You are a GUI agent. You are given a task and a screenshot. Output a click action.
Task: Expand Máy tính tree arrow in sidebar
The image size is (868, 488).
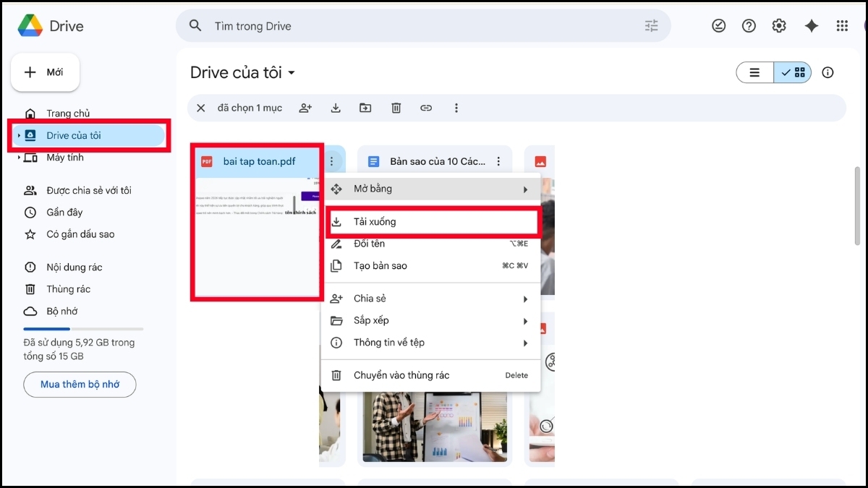pos(19,158)
